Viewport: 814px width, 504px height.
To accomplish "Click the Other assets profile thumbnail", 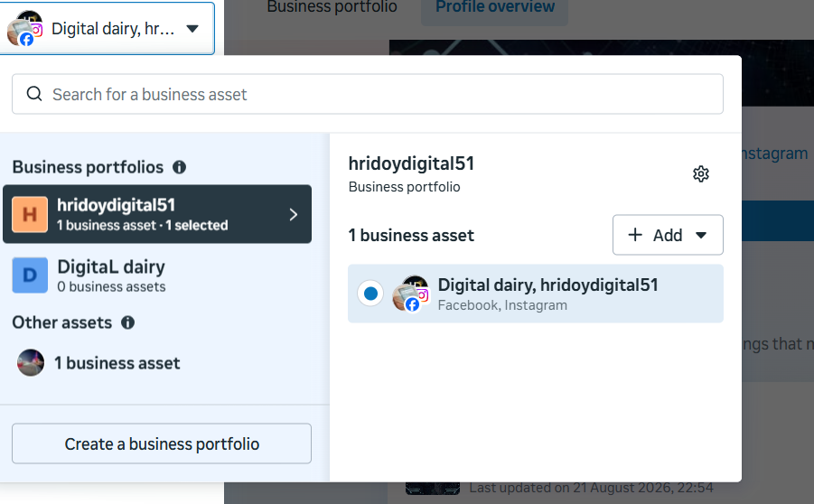I will tap(31, 362).
